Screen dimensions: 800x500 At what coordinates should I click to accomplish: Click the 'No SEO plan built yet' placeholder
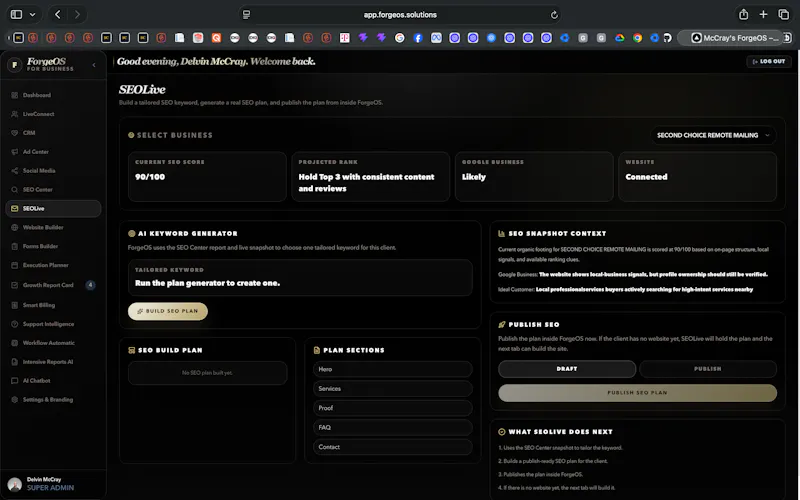click(207, 372)
